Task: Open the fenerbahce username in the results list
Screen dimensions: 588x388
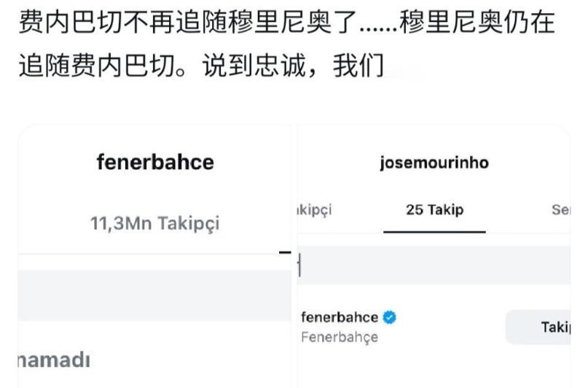Action: pyautogui.click(x=340, y=317)
